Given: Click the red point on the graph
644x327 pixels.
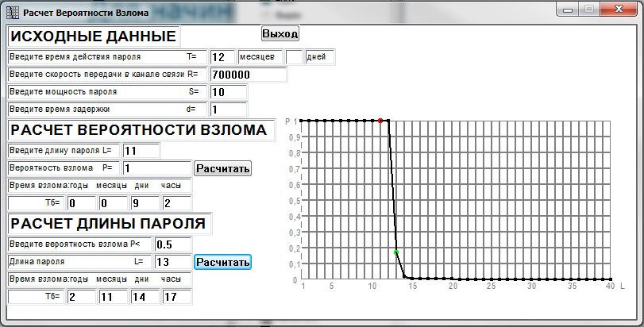Looking at the screenshot, I should (x=380, y=121).
